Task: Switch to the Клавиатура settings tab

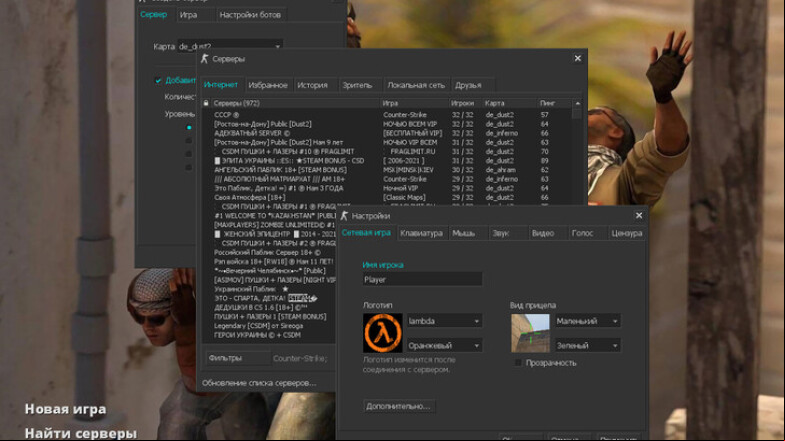Action: pyautogui.click(x=421, y=233)
